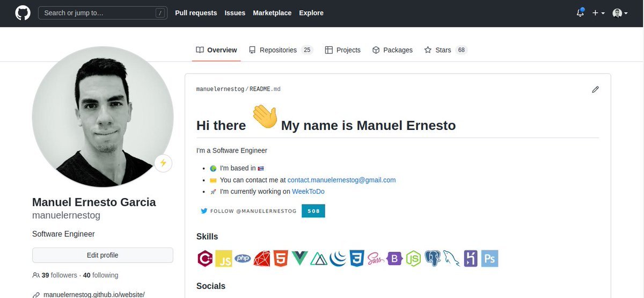Click the lightning bolt status badge

(x=163, y=163)
